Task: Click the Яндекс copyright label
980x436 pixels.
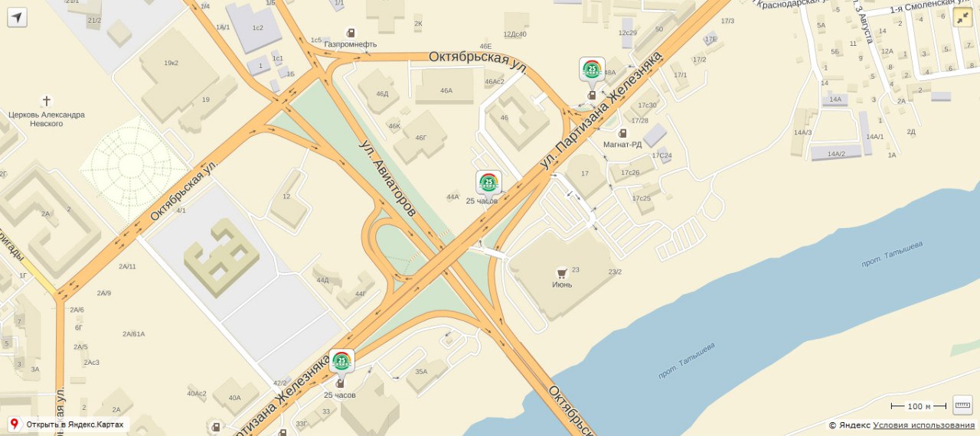Action: [x=849, y=425]
